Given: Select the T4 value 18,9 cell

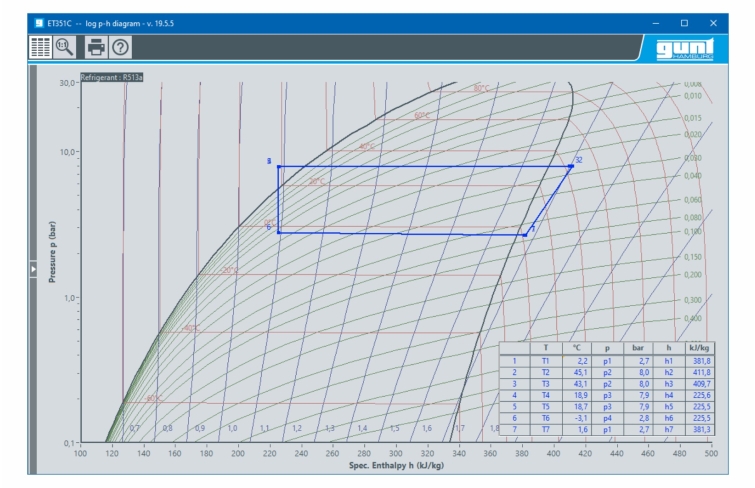Looking at the screenshot, I should pyautogui.click(x=576, y=395).
